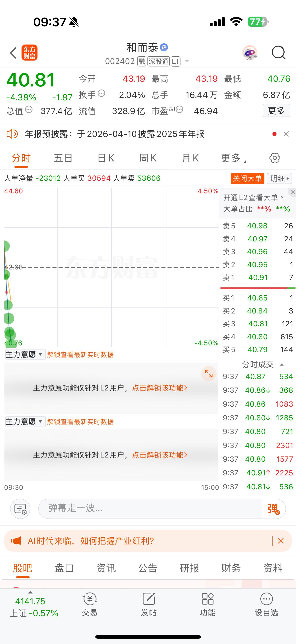Image resolution: width=296 pixels, height=644 pixels.
Task: Switch to 资料 tab
Action: [x=273, y=568]
